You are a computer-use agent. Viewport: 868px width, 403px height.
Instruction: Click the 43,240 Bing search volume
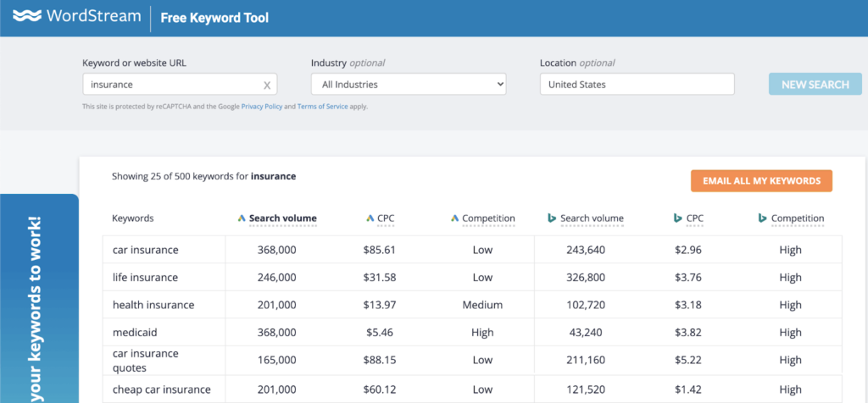click(x=586, y=333)
